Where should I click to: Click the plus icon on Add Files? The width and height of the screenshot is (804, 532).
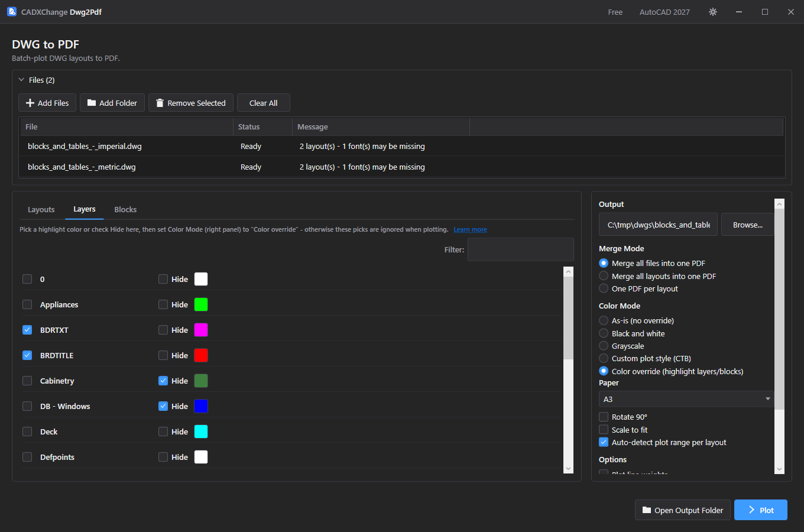pyautogui.click(x=30, y=103)
